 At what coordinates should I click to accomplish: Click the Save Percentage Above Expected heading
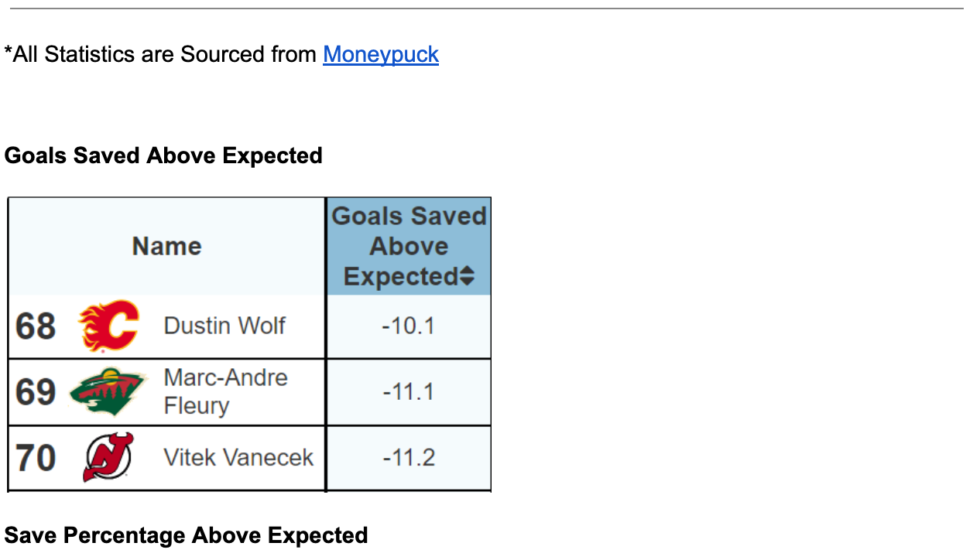point(186,535)
